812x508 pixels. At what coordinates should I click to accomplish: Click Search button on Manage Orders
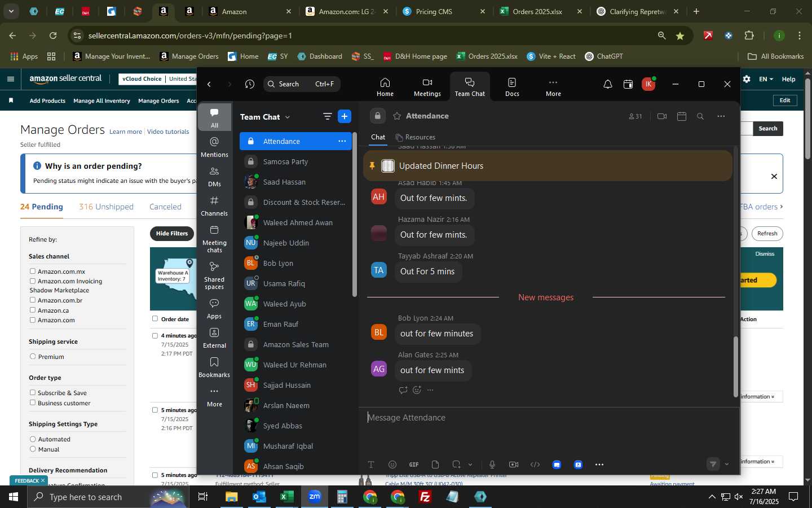coord(767,129)
